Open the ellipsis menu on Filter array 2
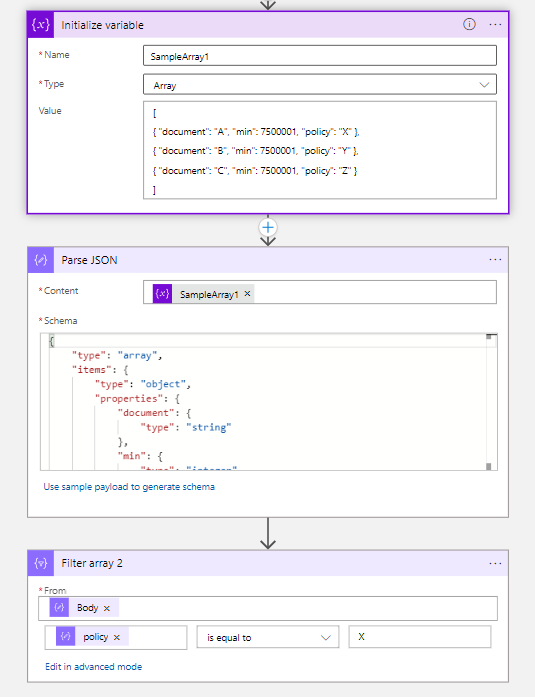The image size is (535, 697). [x=495, y=563]
